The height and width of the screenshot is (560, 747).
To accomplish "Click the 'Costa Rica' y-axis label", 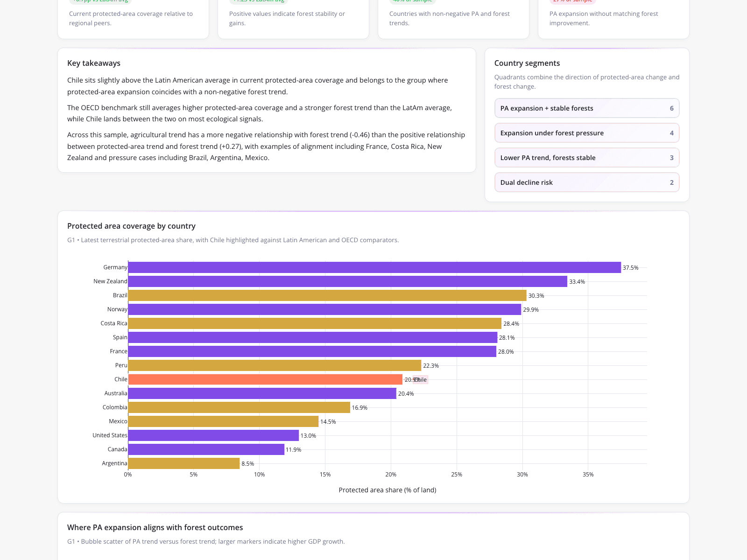I will point(114,323).
